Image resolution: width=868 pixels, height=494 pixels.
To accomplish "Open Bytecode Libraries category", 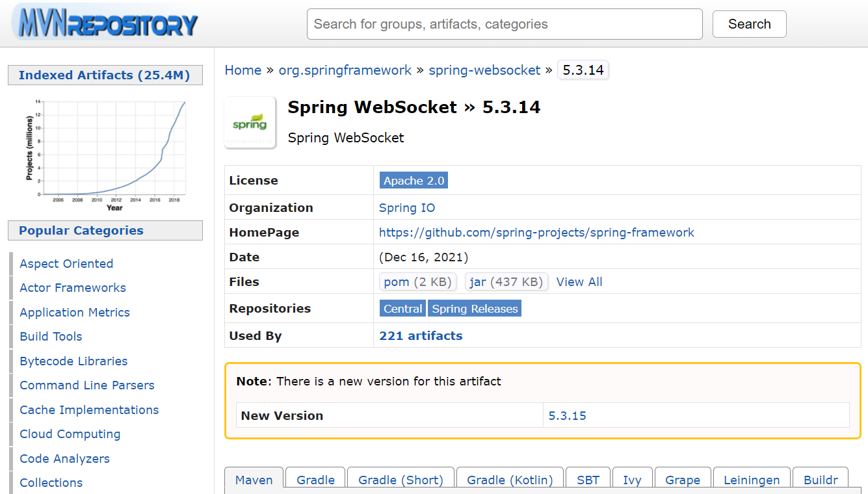I will pyautogui.click(x=73, y=361).
